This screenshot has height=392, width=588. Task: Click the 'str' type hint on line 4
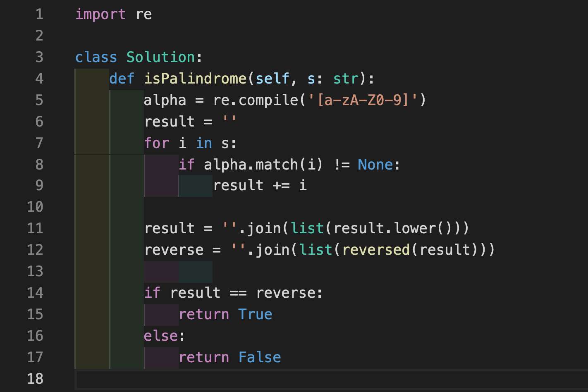point(346,79)
